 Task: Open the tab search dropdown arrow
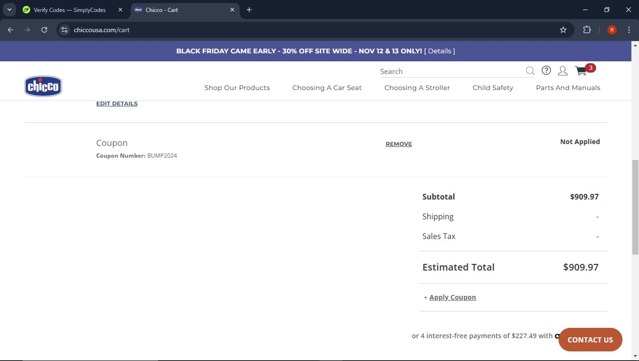tap(9, 10)
